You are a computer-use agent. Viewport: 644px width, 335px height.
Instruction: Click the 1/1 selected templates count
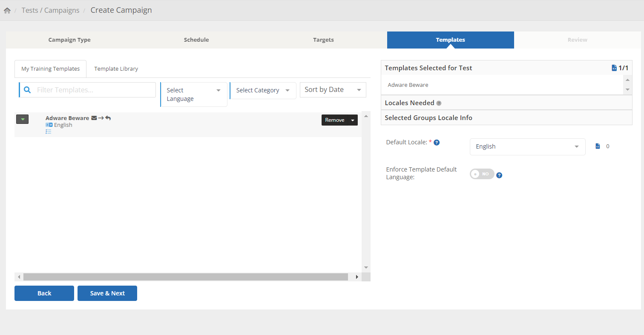[x=624, y=68]
